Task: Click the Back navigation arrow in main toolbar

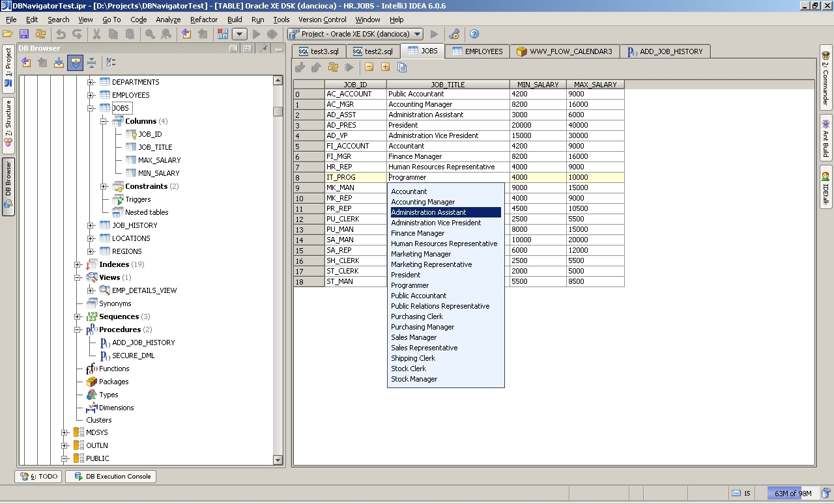Action: tap(186, 34)
